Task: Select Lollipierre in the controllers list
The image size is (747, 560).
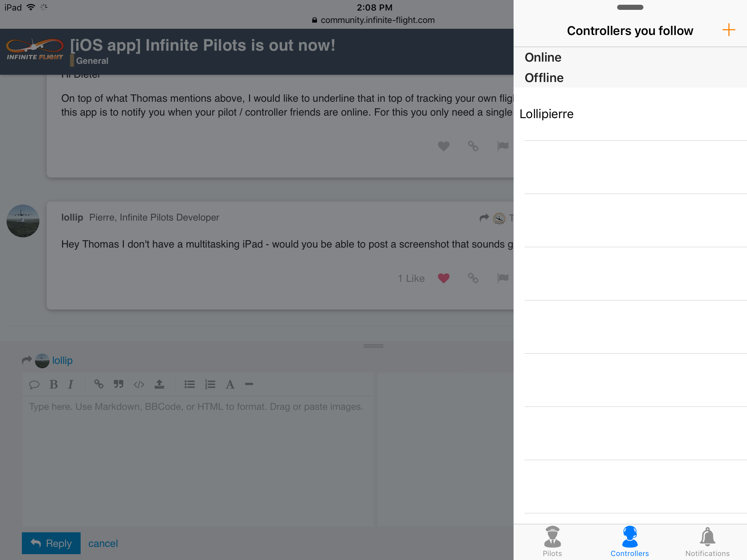Action: [546, 114]
